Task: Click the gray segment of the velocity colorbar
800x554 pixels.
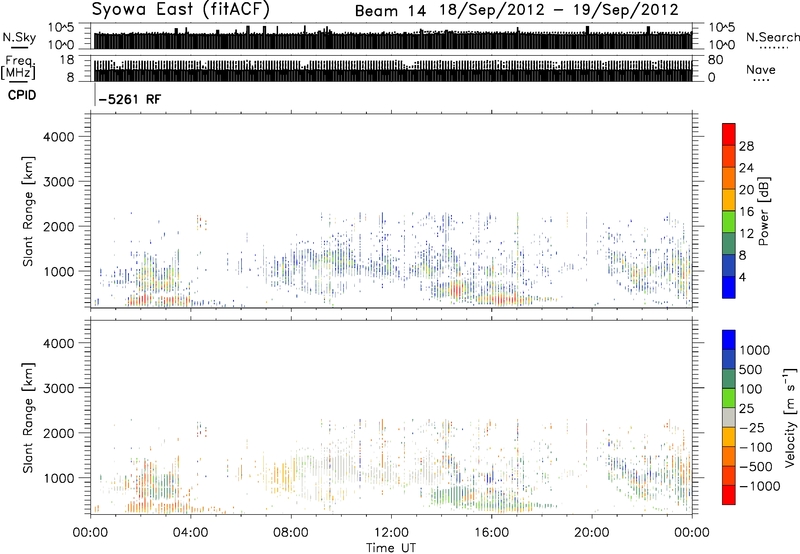Action: (729, 418)
